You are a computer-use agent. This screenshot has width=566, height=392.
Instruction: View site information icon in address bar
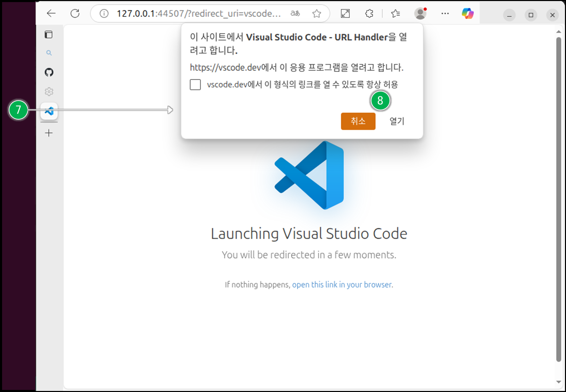click(104, 14)
